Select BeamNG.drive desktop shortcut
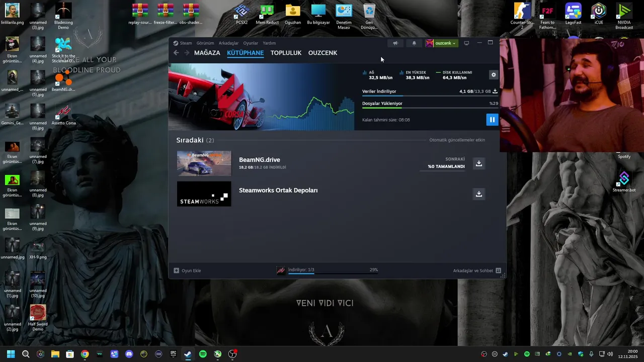Screen dimensions: 644x362 pos(63,81)
